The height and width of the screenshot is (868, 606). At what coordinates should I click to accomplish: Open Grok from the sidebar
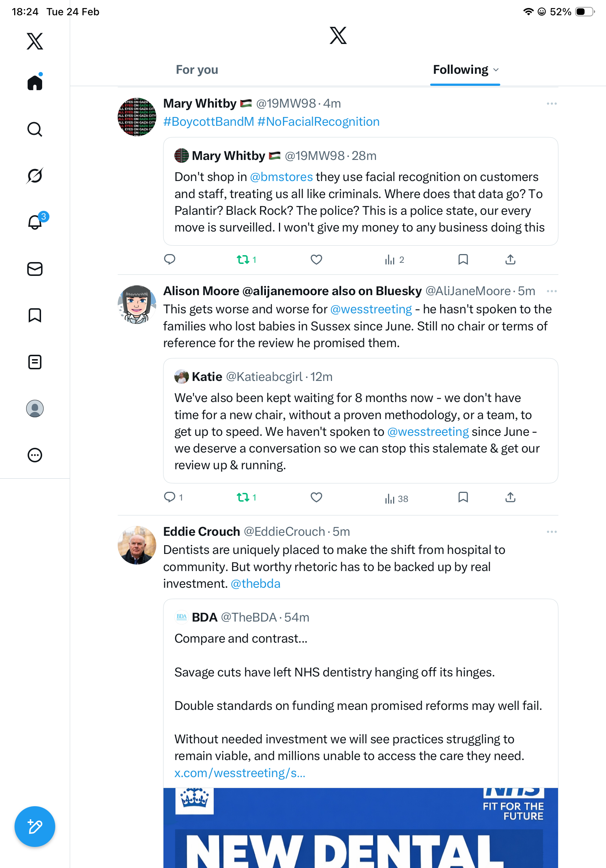[x=35, y=176]
